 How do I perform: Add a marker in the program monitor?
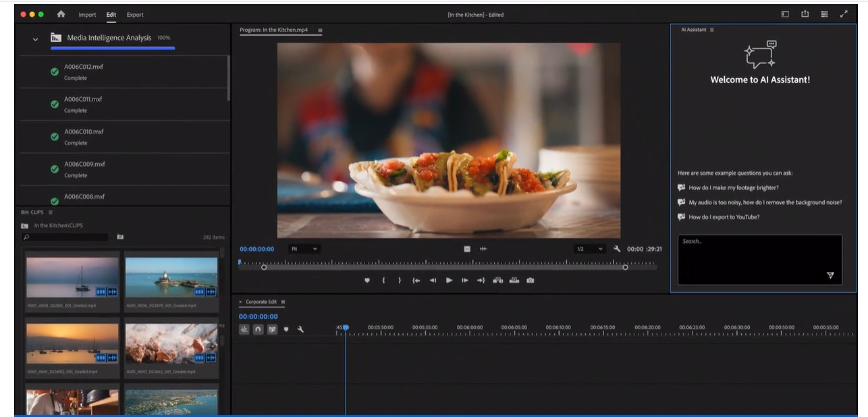pos(367,280)
